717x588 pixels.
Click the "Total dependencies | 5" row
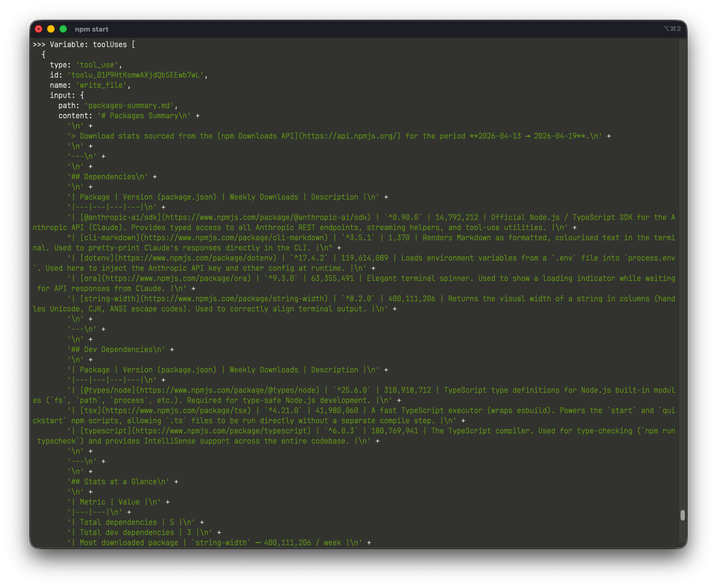131,522
